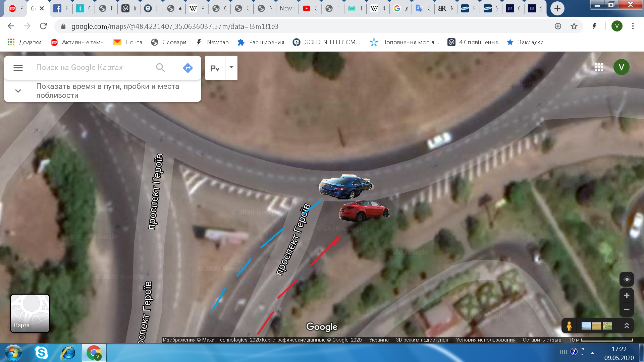Viewport: 644px width, 362px height.
Task: Bookmark this page with star icon
Action: pos(574,26)
